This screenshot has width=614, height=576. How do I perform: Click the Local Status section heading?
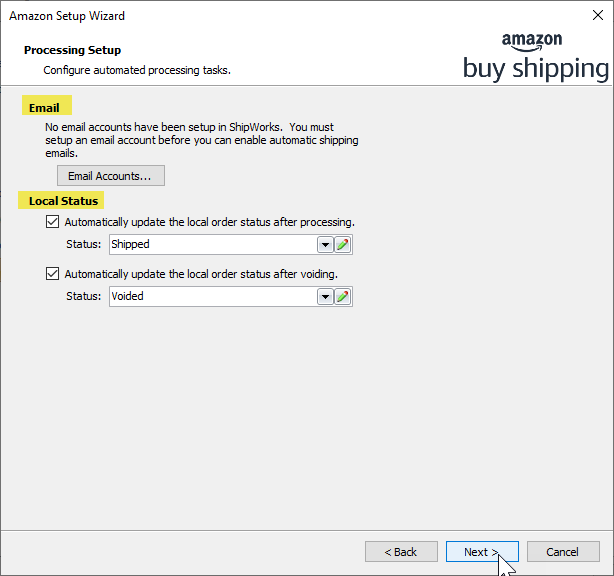[x=63, y=201]
